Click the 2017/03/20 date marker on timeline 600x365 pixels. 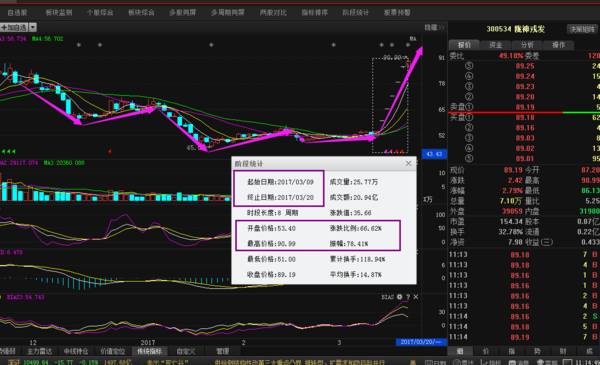click(x=421, y=342)
